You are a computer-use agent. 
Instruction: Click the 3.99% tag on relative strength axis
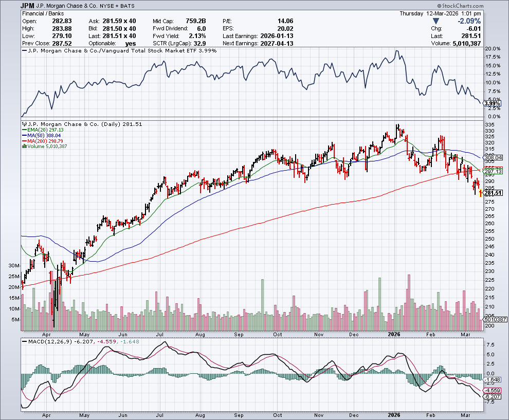click(x=492, y=103)
